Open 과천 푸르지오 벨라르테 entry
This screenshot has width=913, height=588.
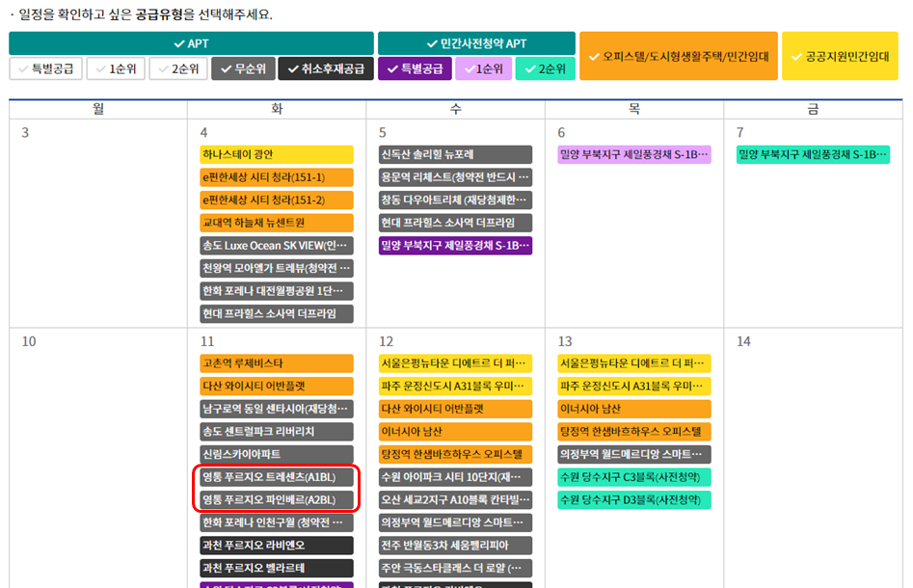click(277, 568)
